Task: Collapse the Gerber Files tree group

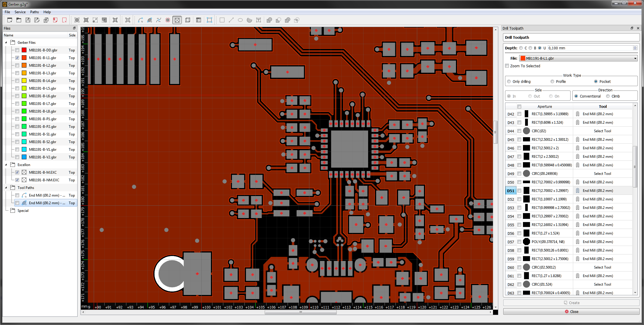Action: point(6,43)
